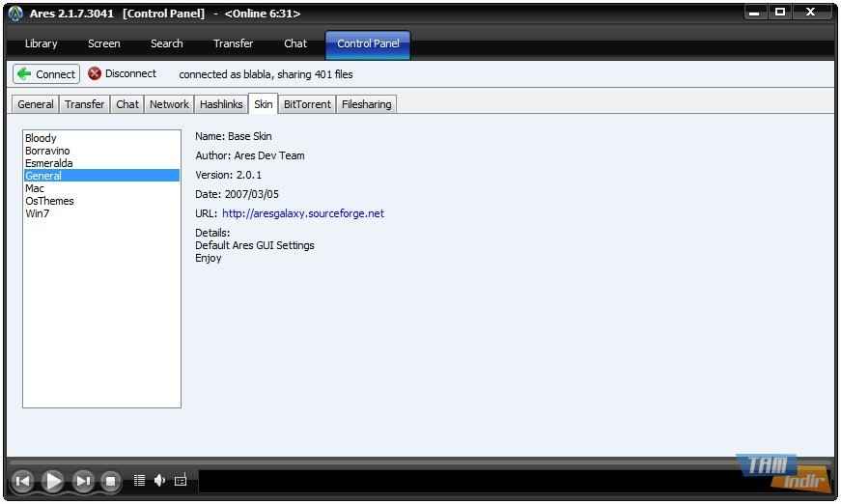Click the Ares logo in title bar

[15, 14]
